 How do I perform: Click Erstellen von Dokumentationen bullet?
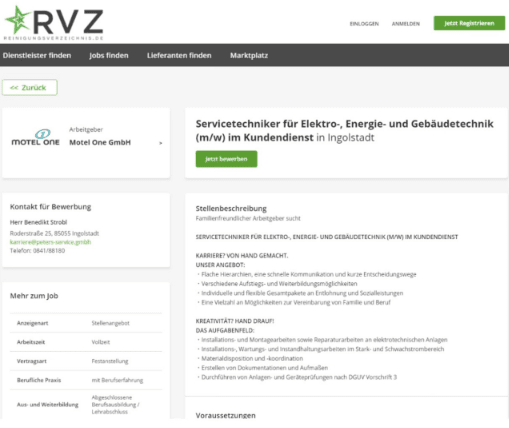264,368
